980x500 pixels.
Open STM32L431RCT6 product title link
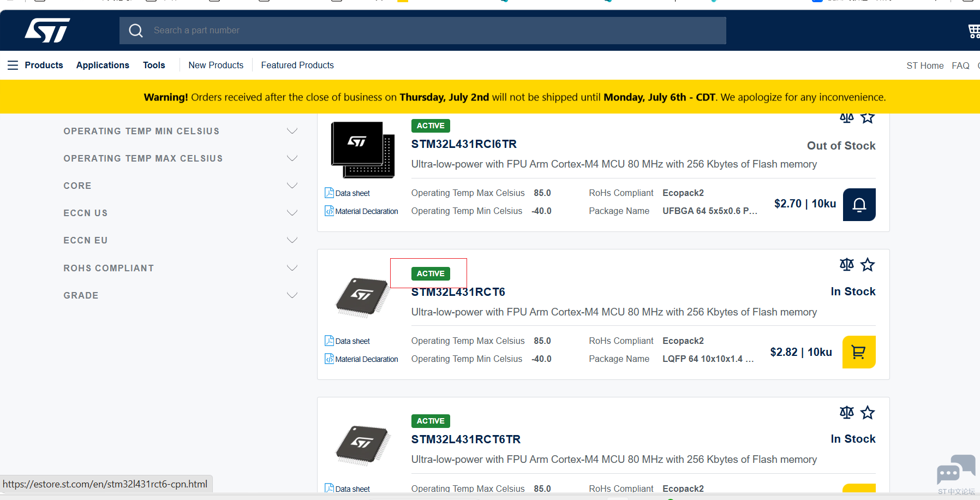coord(458,292)
